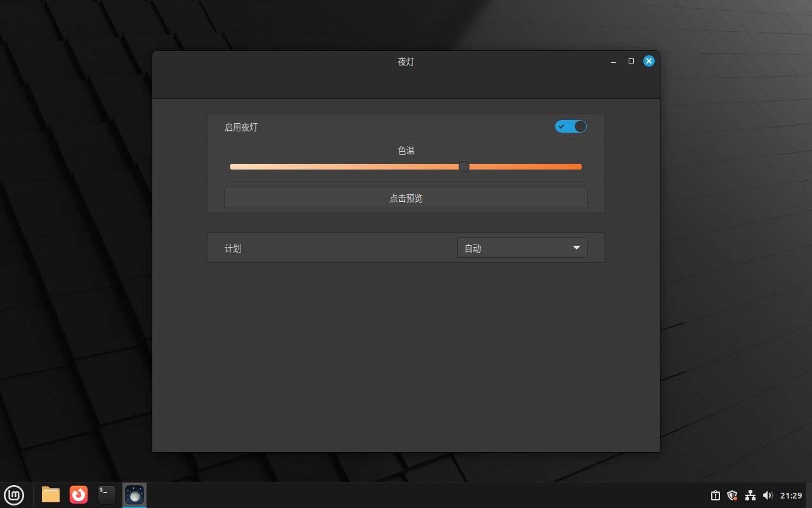Launch the Terminal from the panel
Viewport: 812px width, 508px height.
point(107,495)
